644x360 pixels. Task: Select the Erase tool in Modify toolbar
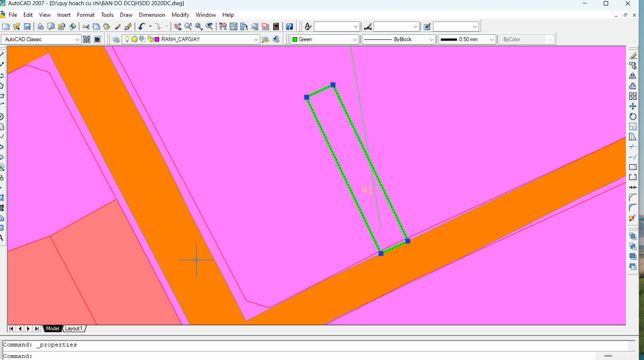click(633, 56)
